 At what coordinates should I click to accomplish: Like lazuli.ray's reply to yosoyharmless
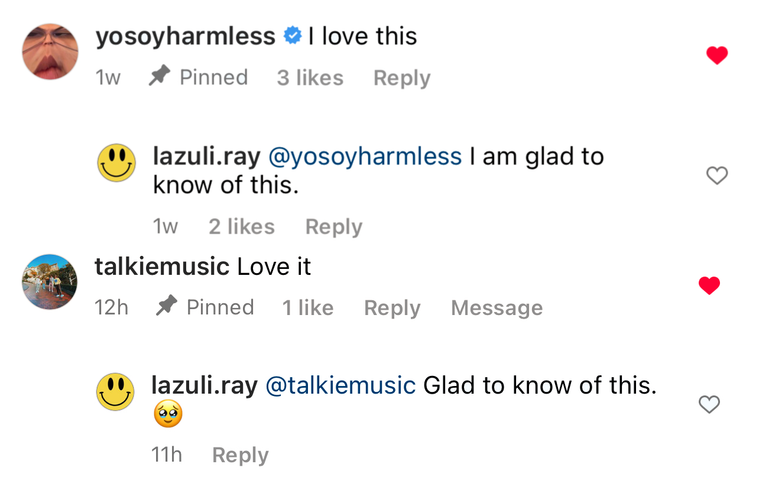pos(717,175)
